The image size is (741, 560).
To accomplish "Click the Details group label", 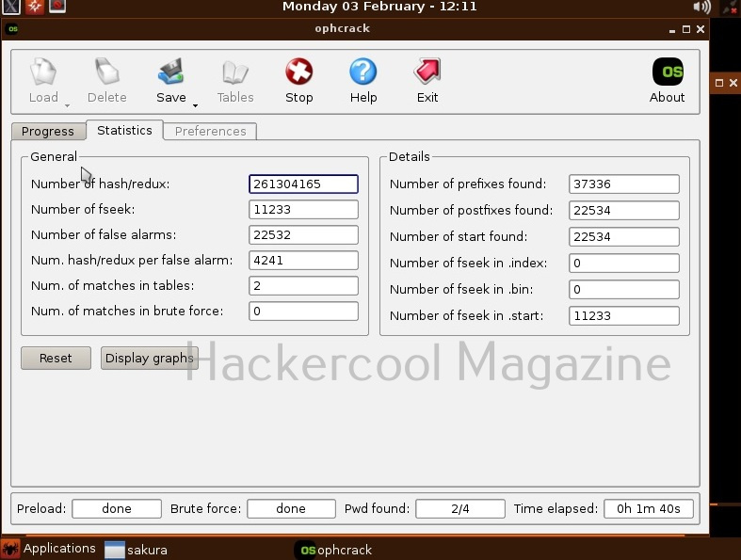I will [410, 156].
